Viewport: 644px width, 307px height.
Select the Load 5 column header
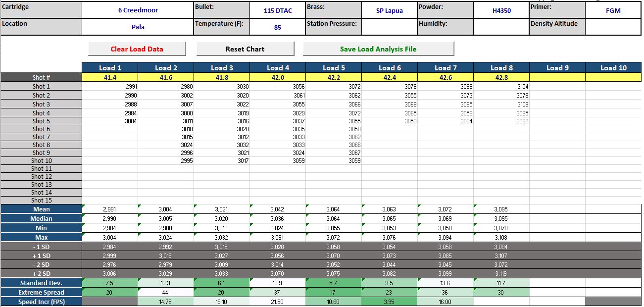[334, 68]
